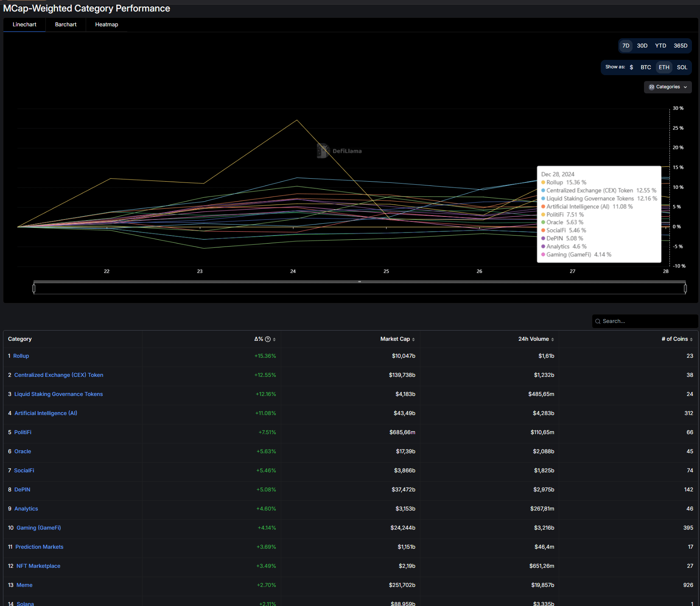This screenshot has height=606, width=700.
Task: Display values in dollars
Action: pyautogui.click(x=632, y=67)
